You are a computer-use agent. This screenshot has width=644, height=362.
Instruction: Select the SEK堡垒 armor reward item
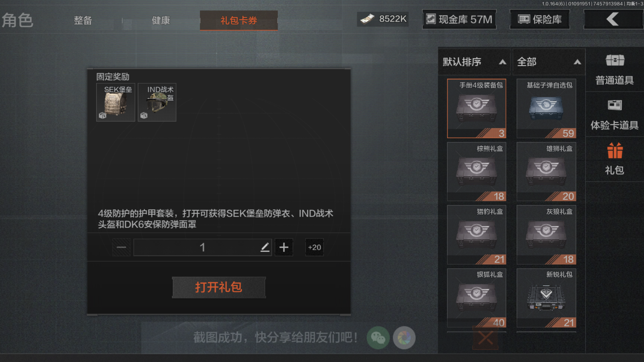116,102
